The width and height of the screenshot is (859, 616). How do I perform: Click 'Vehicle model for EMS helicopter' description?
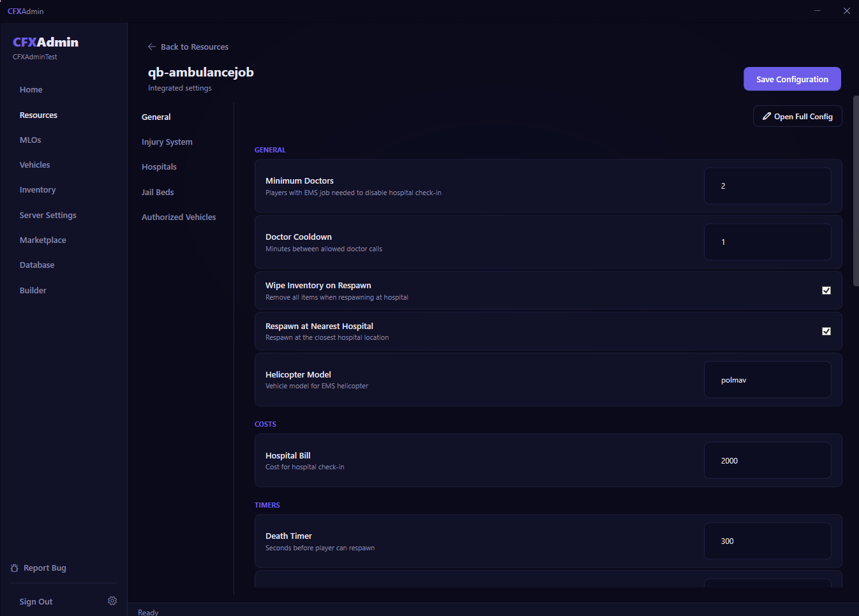tap(317, 386)
